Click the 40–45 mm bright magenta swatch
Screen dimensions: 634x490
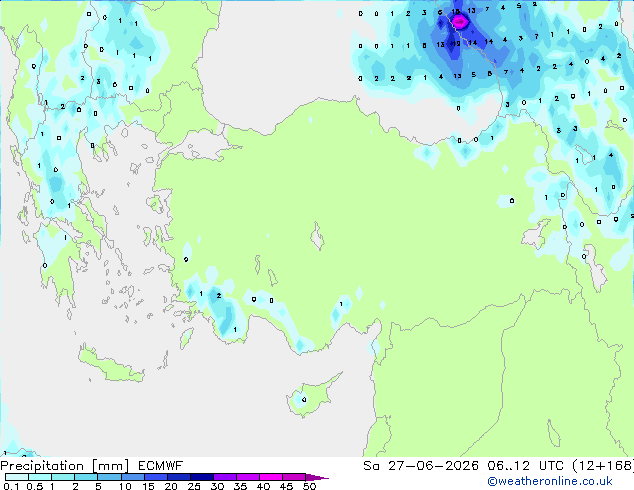(x=271, y=477)
